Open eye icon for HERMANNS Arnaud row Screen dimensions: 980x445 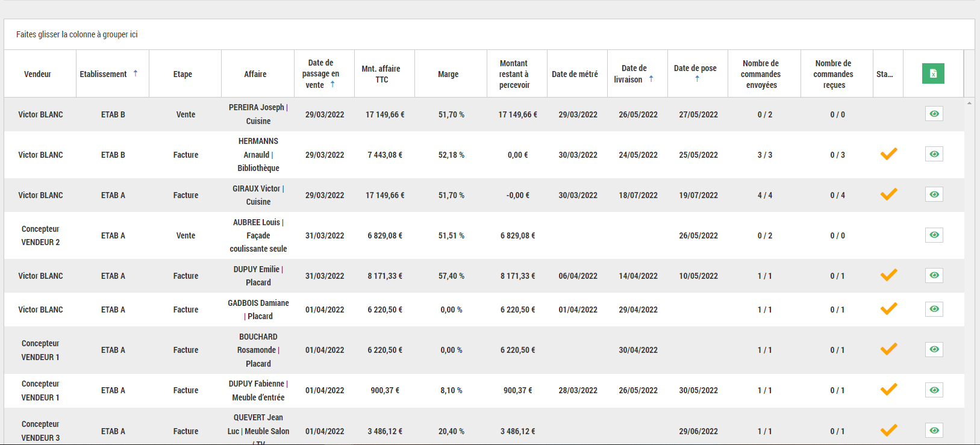point(934,154)
